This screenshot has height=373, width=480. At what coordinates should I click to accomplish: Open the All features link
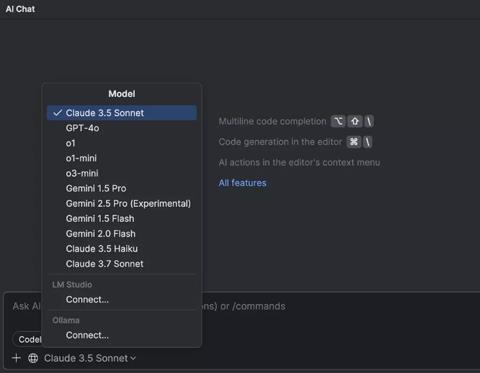(x=242, y=183)
